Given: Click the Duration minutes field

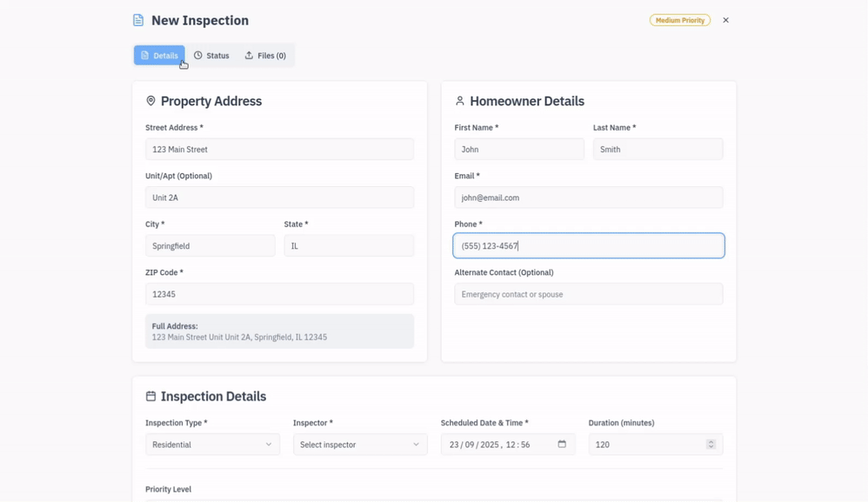Looking at the screenshot, I should pos(656,445).
